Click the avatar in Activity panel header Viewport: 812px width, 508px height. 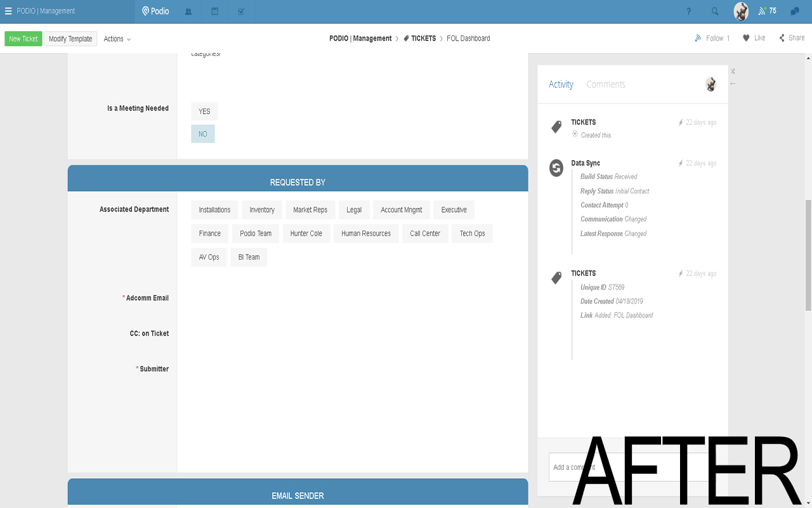(x=711, y=84)
